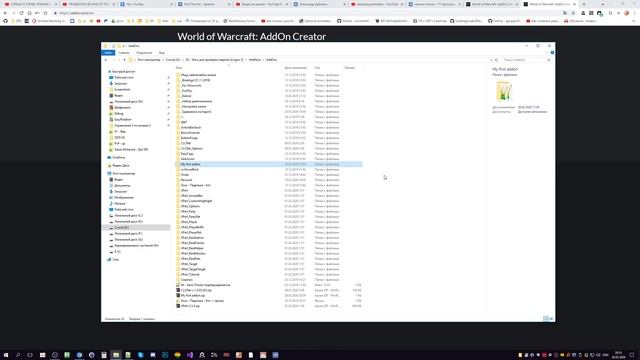Viewport: 640px width, 360px height.
Task: Open the Screenshots folder in sidebar
Action: tap(122, 89)
